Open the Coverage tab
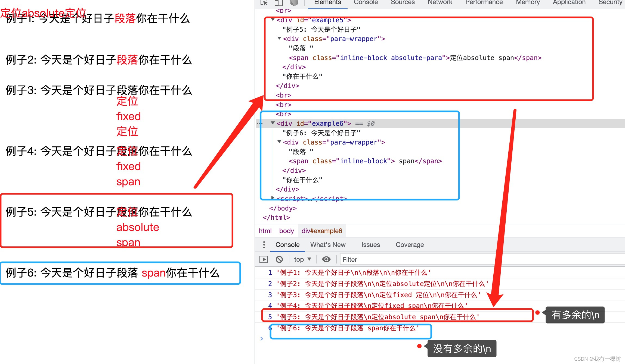Image resolution: width=625 pixels, height=364 pixels. [x=409, y=245]
